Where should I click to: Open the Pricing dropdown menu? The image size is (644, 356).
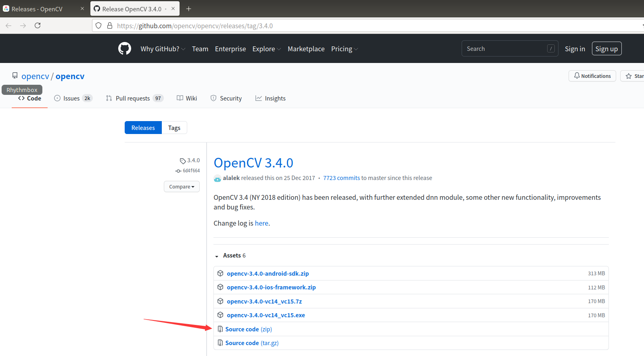[345, 49]
